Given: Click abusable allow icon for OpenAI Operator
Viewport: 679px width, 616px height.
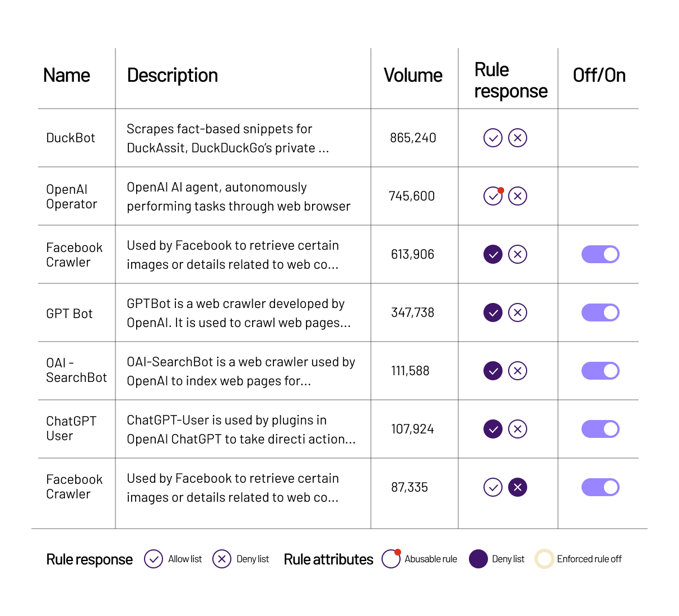Looking at the screenshot, I should click(x=493, y=196).
